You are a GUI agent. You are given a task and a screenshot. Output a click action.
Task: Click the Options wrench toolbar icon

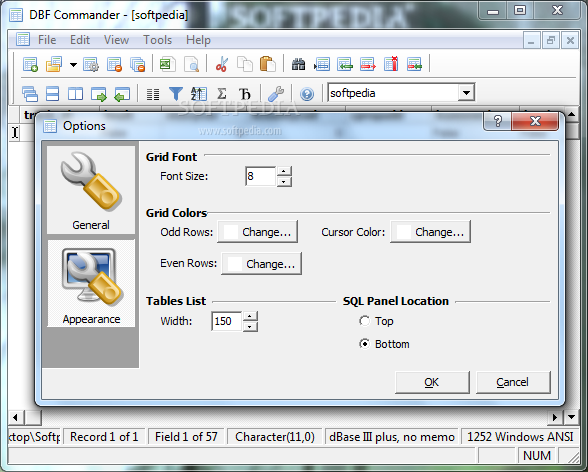point(276,94)
